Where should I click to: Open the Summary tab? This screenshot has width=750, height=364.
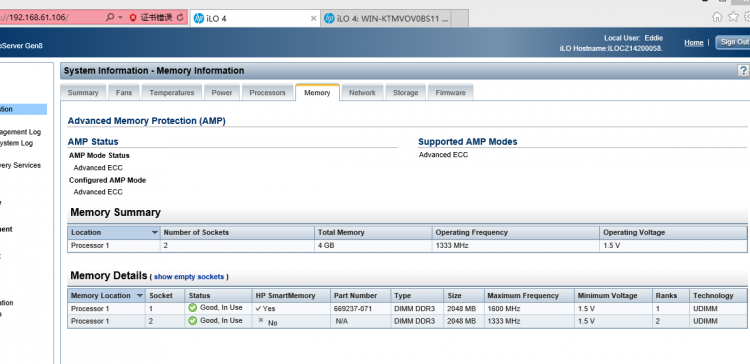[83, 93]
